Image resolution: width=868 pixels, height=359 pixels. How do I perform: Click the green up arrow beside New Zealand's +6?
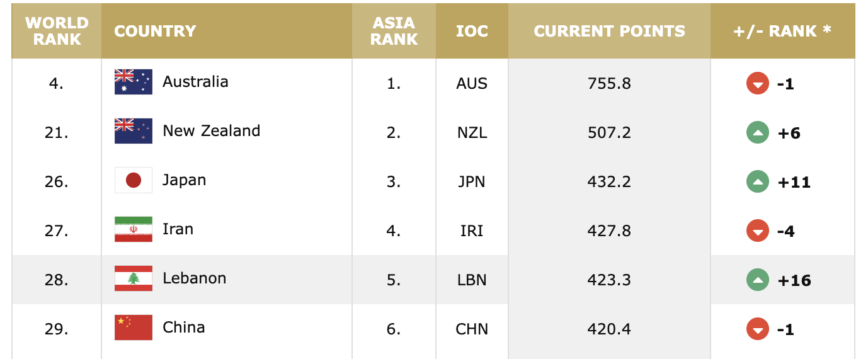coord(758,132)
